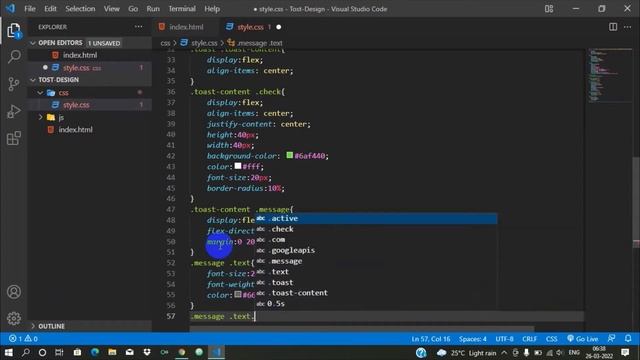Image resolution: width=640 pixels, height=360 pixels.
Task: Change encoding via UTF-8 indicator
Action: (504, 339)
